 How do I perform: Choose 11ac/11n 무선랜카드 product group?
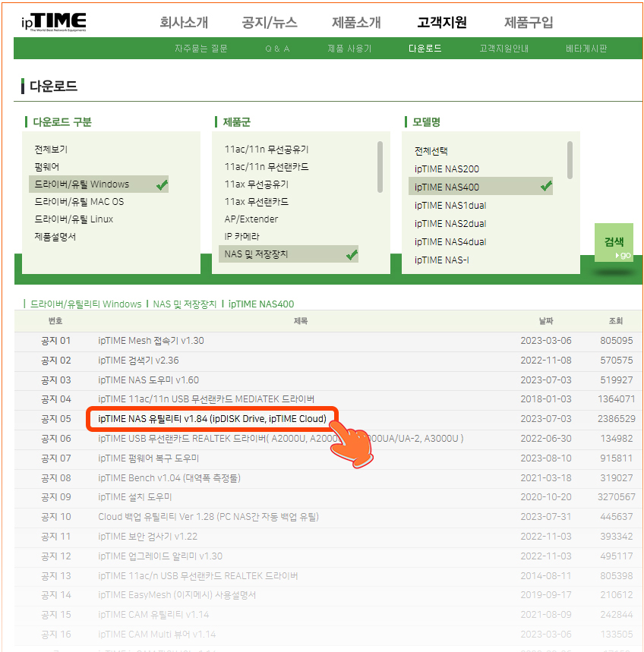(x=267, y=167)
